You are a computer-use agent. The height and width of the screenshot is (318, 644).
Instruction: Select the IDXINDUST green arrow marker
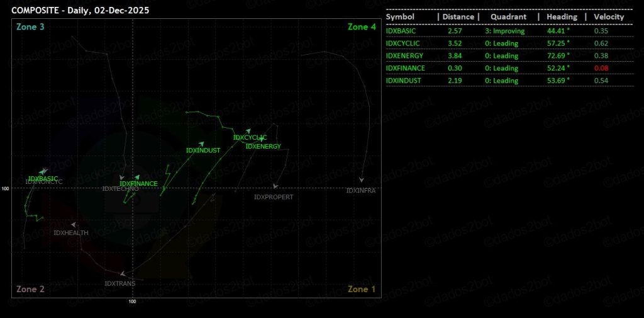[201, 144]
